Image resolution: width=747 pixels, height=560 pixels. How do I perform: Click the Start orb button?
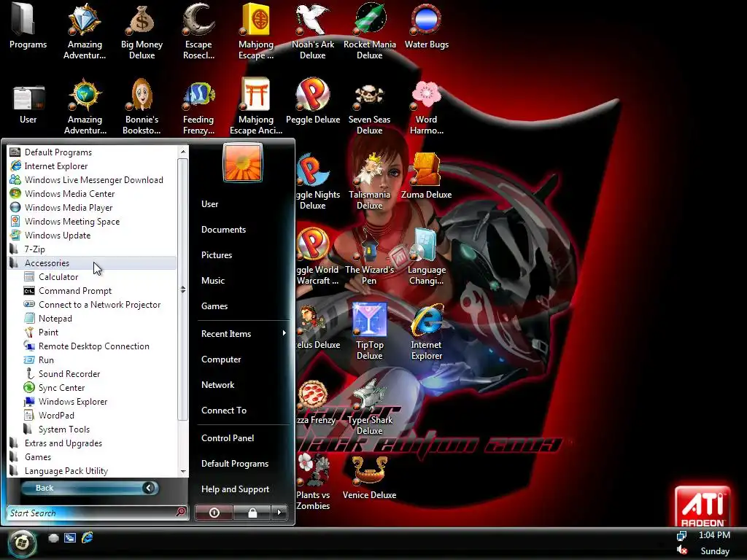click(x=21, y=542)
